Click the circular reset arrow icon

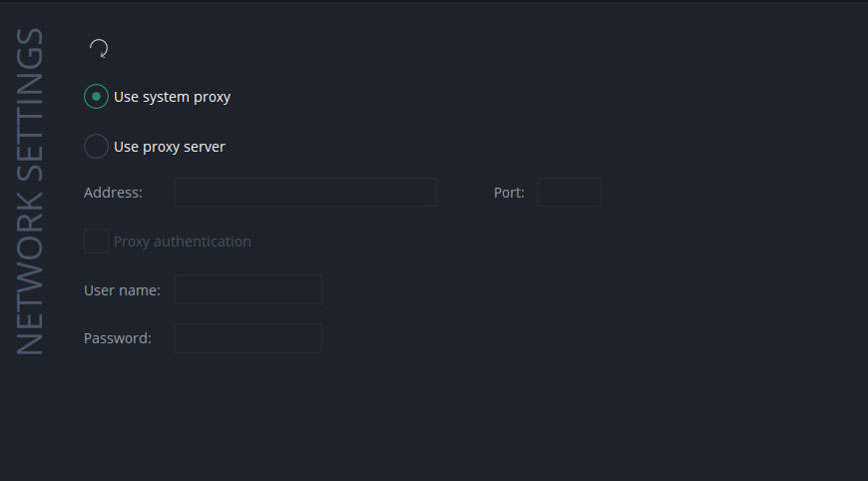[99, 48]
